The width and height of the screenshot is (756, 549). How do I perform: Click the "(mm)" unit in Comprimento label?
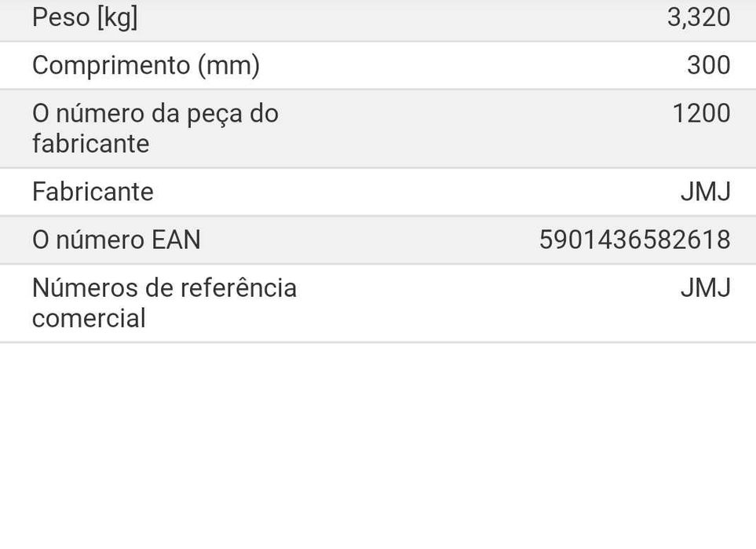point(228,65)
